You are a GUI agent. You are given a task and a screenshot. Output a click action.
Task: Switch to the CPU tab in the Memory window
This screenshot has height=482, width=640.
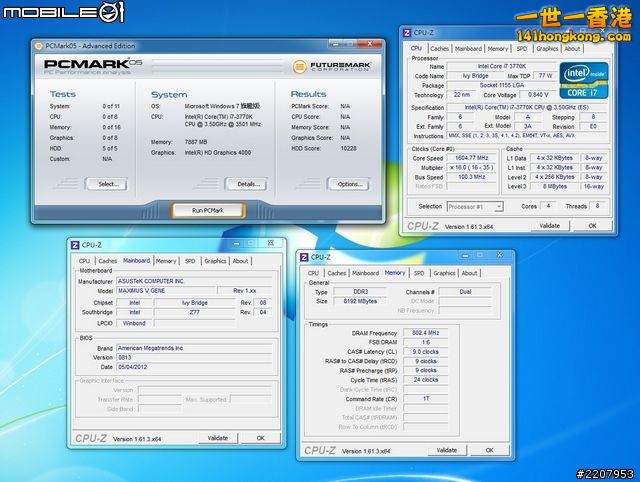tap(313, 272)
